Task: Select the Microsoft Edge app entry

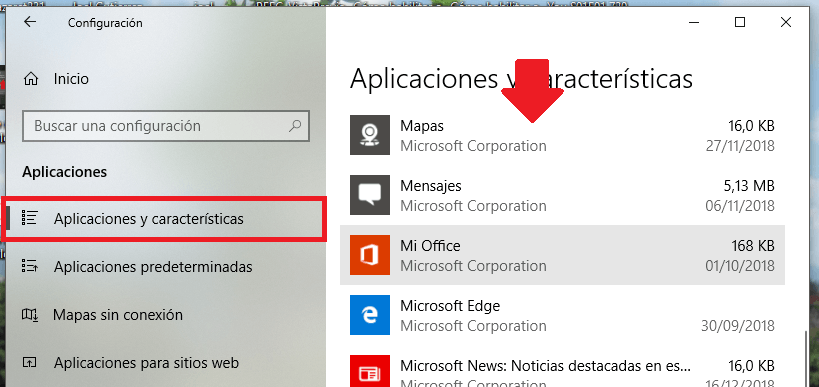Action: pyautogui.click(x=562, y=315)
